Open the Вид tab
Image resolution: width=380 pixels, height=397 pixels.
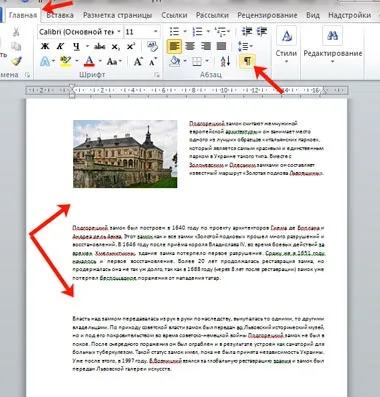tap(313, 15)
